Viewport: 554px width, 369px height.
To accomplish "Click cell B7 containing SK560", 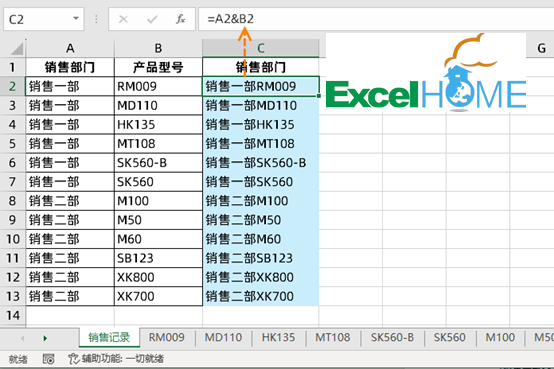I will [x=158, y=182].
